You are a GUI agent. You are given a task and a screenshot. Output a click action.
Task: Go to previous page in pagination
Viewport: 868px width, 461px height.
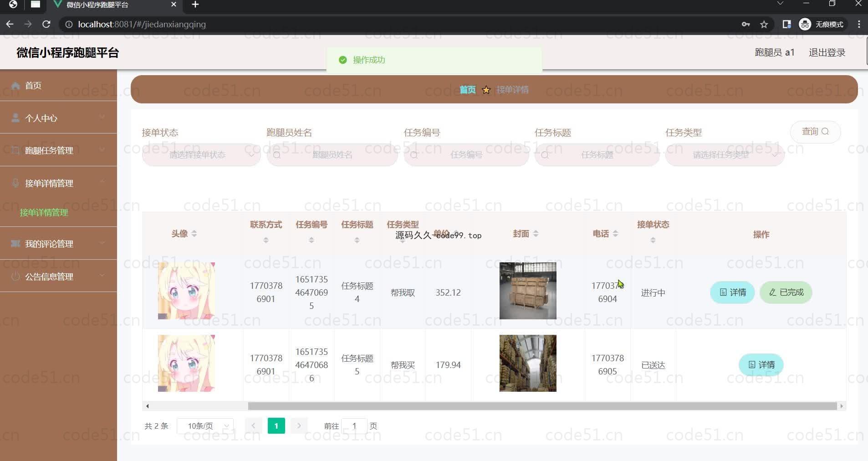[253, 426]
